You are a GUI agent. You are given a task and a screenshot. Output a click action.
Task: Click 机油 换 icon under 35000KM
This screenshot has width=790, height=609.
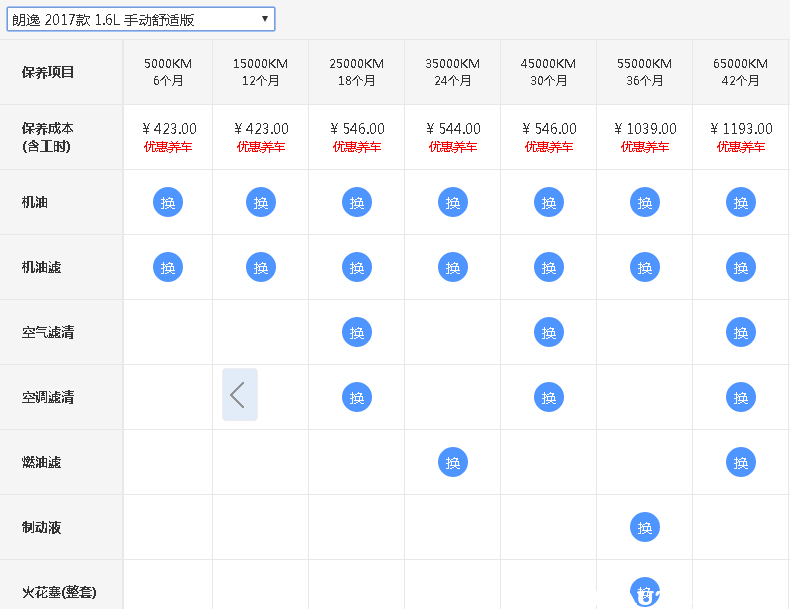[x=453, y=203]
